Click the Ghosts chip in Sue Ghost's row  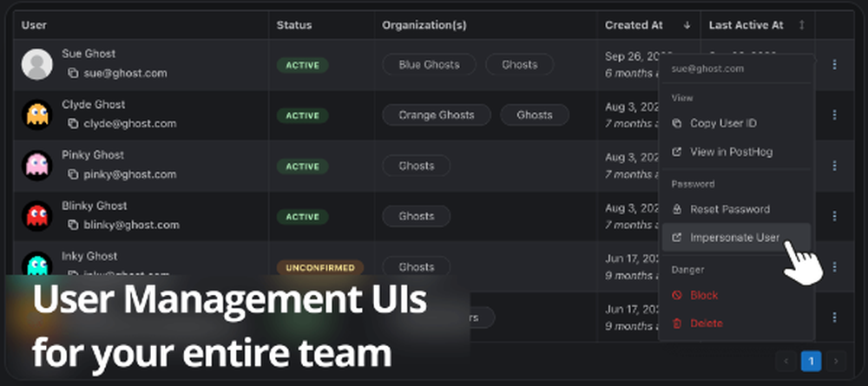(x=520, y=65)
